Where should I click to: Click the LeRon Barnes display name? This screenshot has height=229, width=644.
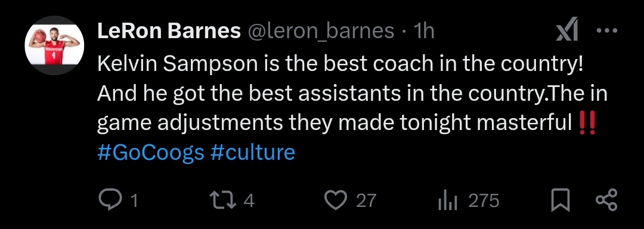pyautogui.click(x=169, y=31)
